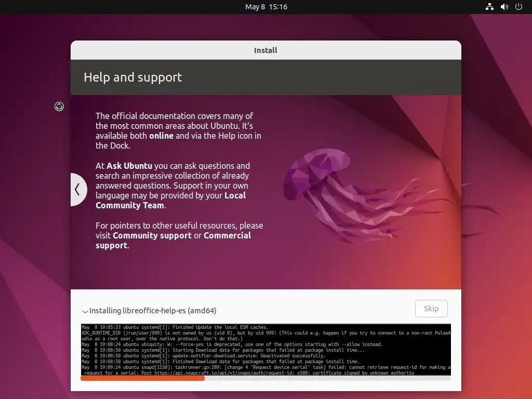This screenshot has height=399, width=532.
Task: Open the Local Community Team link
Action: [170, 201]
